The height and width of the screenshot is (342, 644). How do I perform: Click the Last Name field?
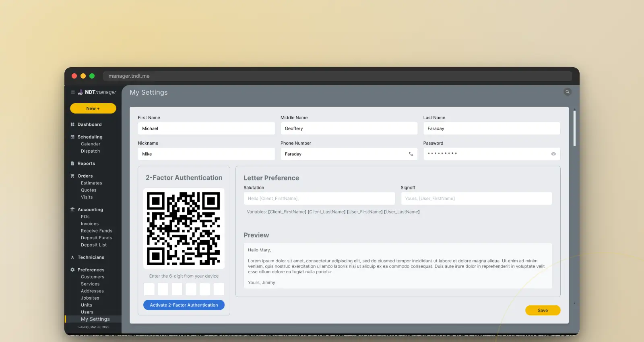[x=491, y=129]
